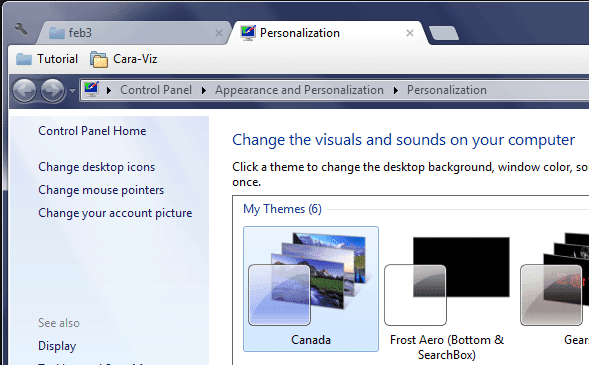589x365 pixels.
Task: Click the My Themes (6) group header
Action: pos(282,209)
